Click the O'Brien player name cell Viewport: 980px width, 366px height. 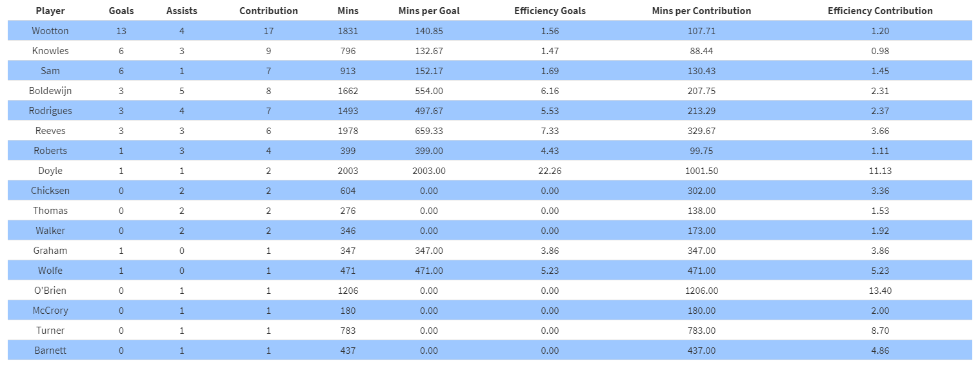[x=50, y=291]
